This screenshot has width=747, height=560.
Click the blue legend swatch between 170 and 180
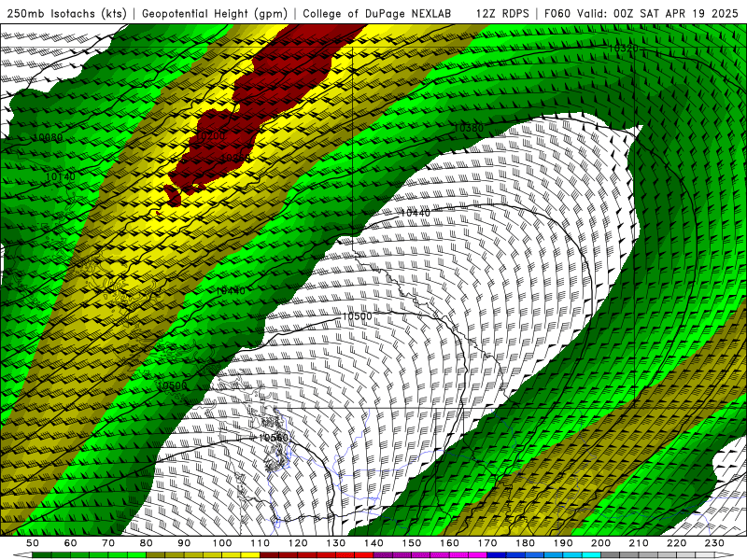506,555
